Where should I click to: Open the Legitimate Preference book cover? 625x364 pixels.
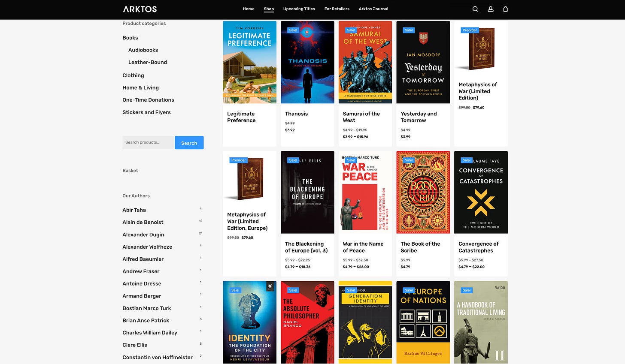coord(249,62)
